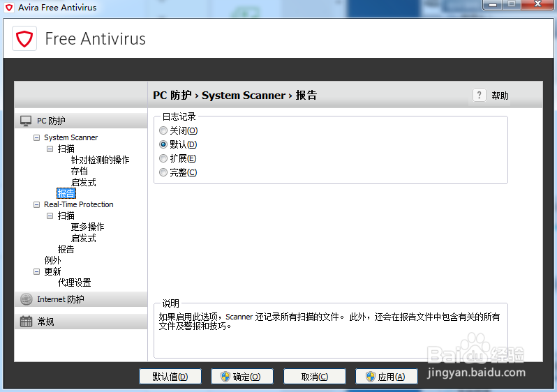Screen dimensions: 557x392
Task: Click the Internet 防护 globe icon
Action: click(x=26, y=299)
